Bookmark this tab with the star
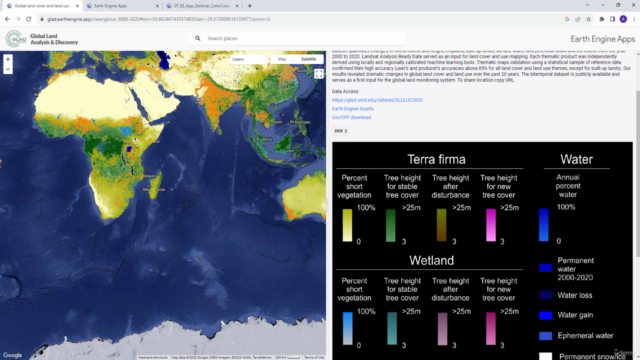The image size is (640, 360). [x=588, y=19]
